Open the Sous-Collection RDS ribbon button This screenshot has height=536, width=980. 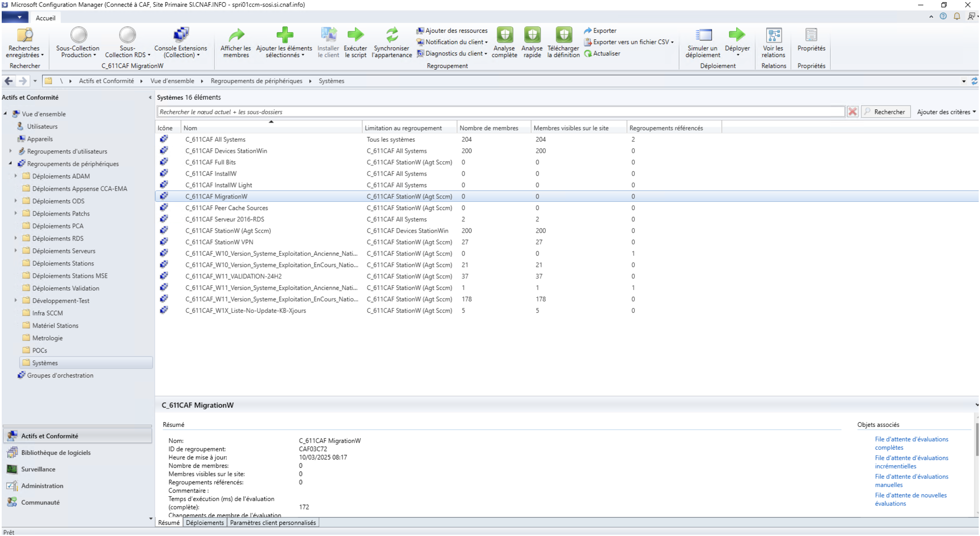click(x=127, y=43)
